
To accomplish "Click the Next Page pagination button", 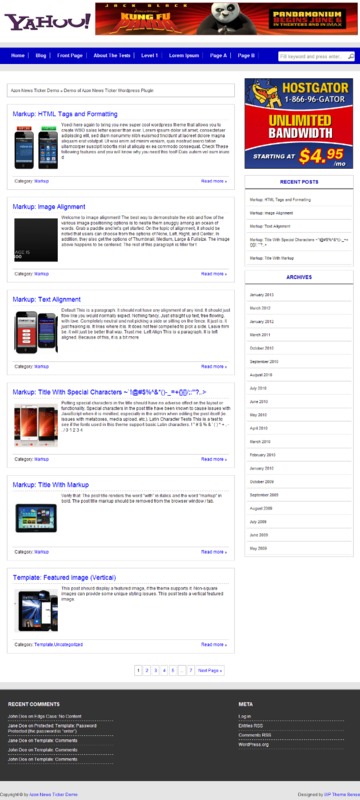I will 210,670.
